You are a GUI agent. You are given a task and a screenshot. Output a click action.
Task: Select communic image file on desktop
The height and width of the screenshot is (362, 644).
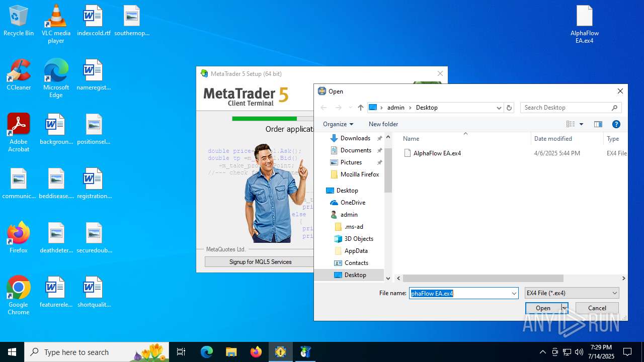pos(19,184)
